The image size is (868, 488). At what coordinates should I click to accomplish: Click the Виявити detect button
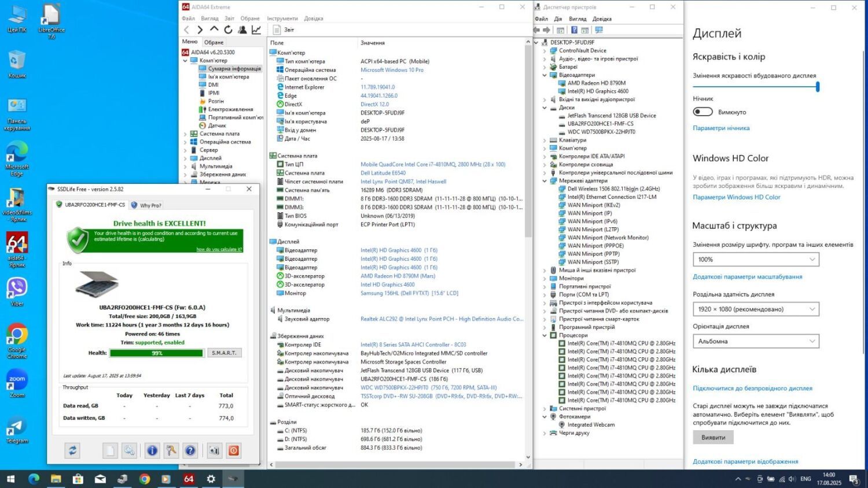click(x=713, y=438)
